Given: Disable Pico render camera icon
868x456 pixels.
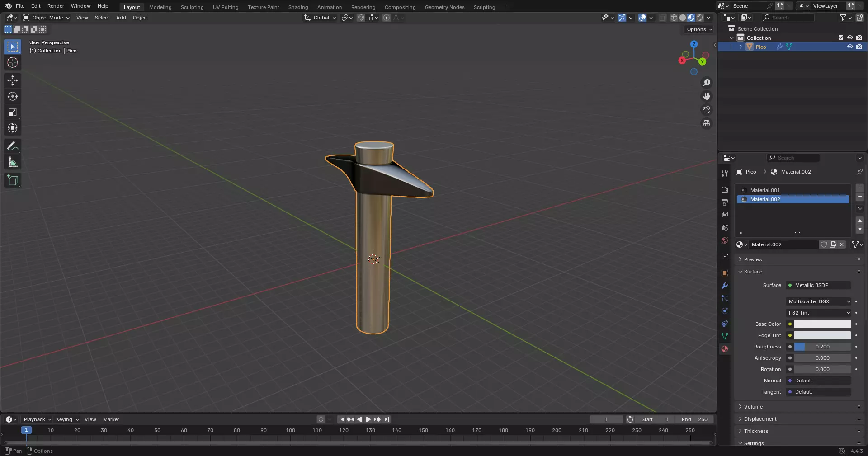Looking at the screenshot, I should [859, 47].
